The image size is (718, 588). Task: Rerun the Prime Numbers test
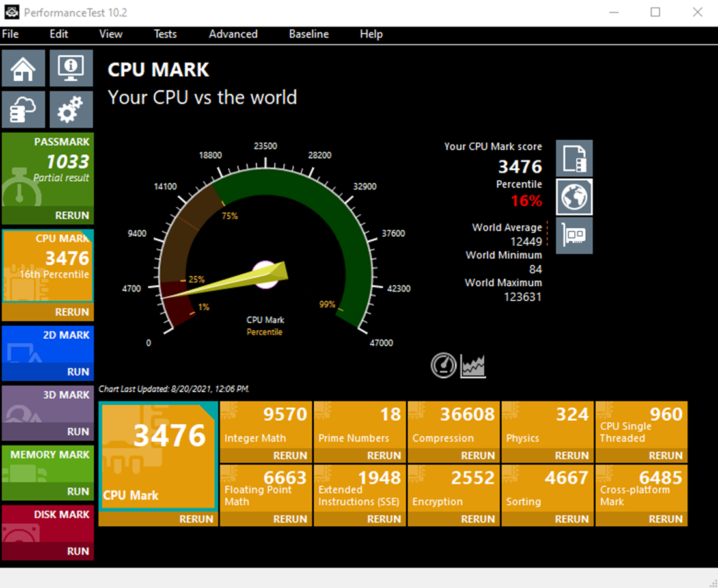pos(360,455)
